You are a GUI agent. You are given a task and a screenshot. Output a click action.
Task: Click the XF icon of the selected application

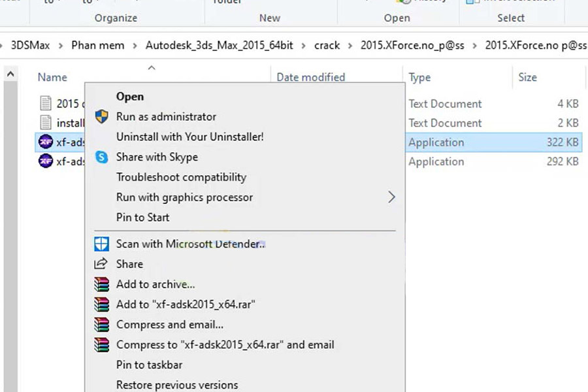click(x=46, y=142)
